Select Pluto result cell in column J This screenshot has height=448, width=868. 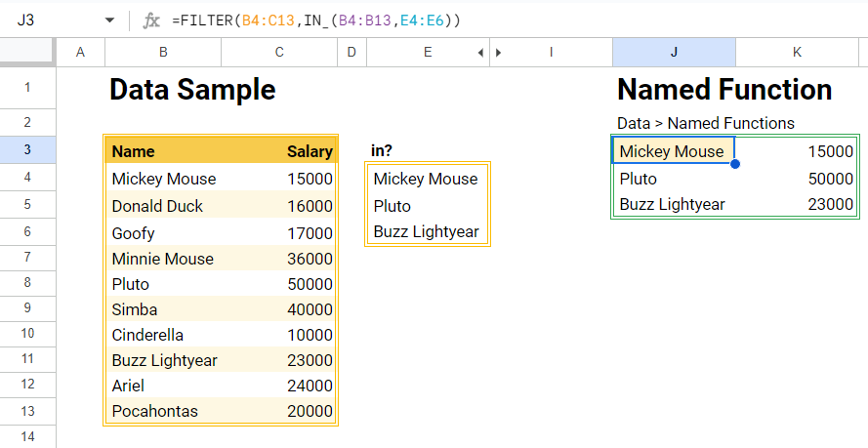click(x=674, y=178)
